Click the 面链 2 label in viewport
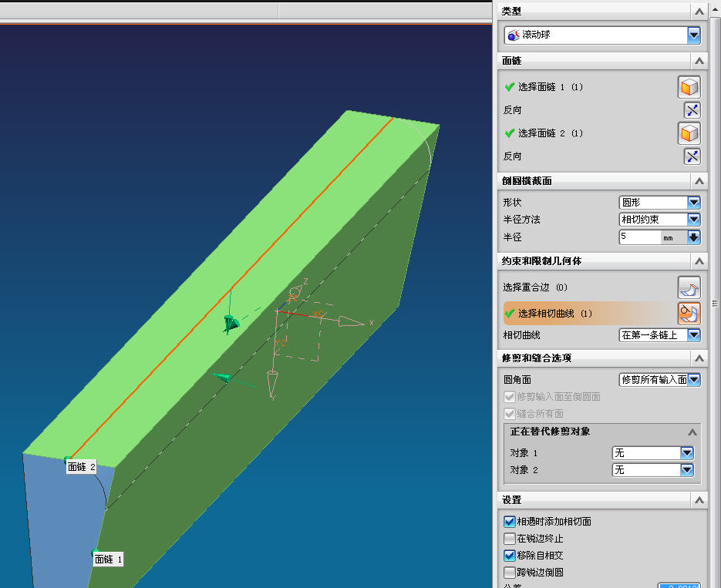The image size is (721, 588). click(82, 467)
